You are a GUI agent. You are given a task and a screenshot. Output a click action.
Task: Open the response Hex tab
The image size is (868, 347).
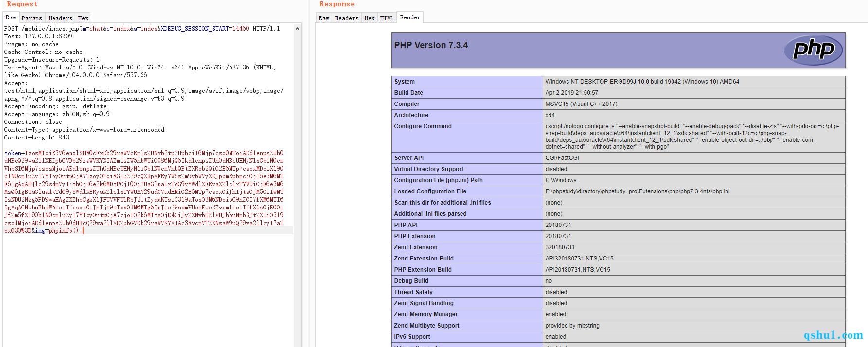370,18
